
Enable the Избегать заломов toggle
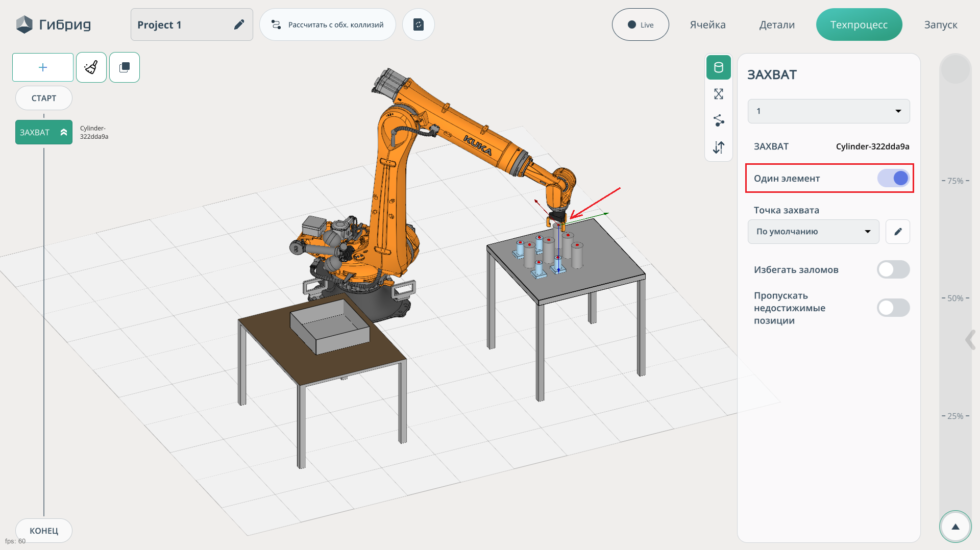(x=893, y=269)
